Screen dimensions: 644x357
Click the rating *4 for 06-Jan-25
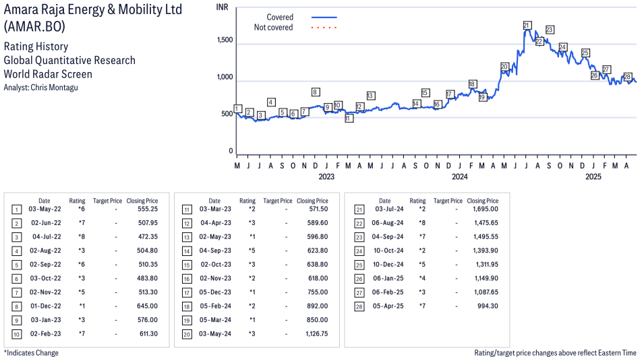(x=422, y=278)
